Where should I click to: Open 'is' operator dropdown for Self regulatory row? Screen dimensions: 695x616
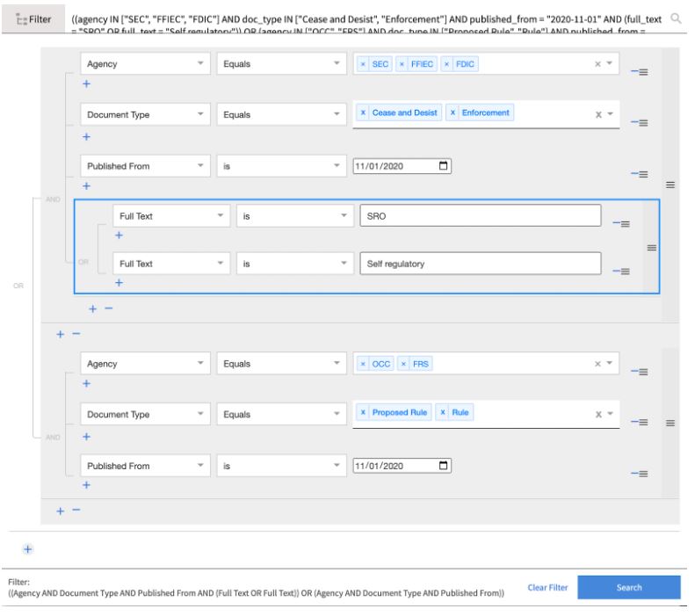click(295, 264)
